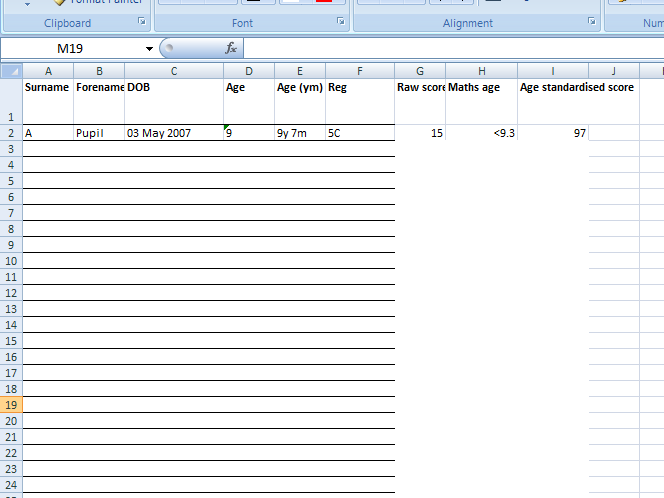The image size is (664, 498).
Task: Open the Clipboard dialog launcher
Action: pos(142,21)
